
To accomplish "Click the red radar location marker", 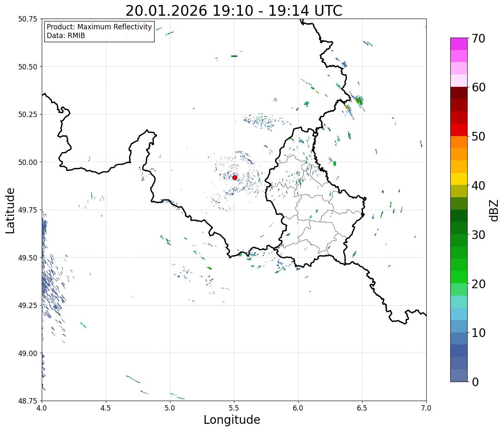I will pyautogui.click(x=235, y=177).
